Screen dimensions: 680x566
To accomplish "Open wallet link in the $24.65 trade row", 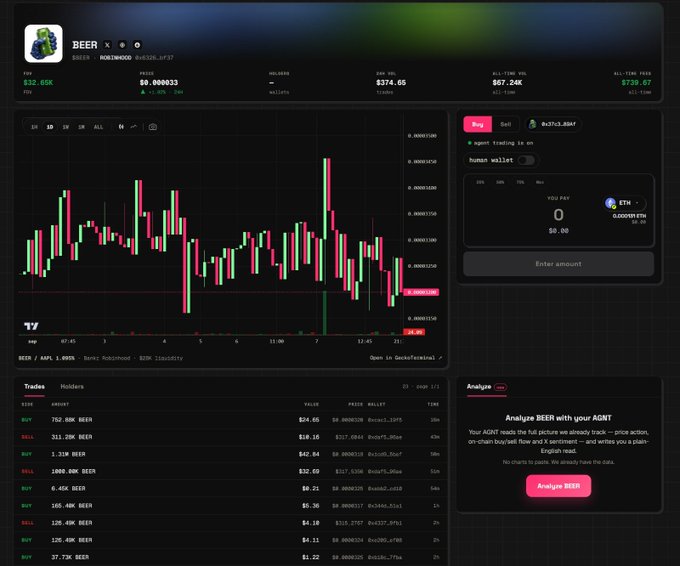I will click(x=385, y=420).
